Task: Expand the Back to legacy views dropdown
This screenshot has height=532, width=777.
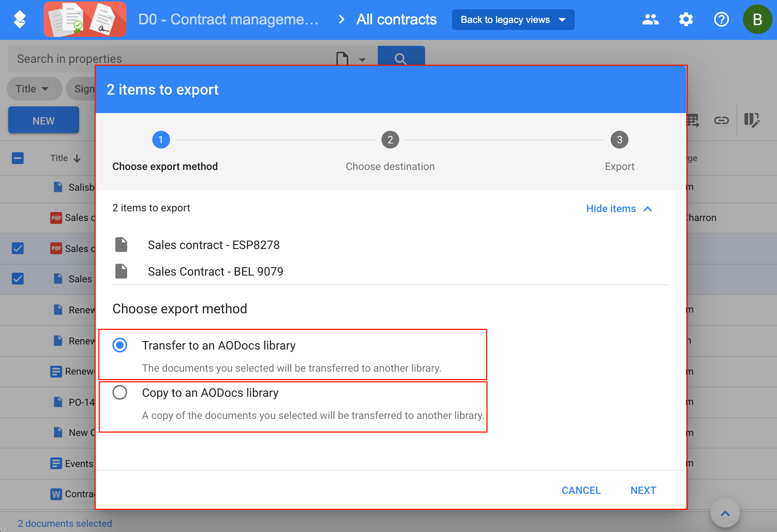Action: point(513,20)
